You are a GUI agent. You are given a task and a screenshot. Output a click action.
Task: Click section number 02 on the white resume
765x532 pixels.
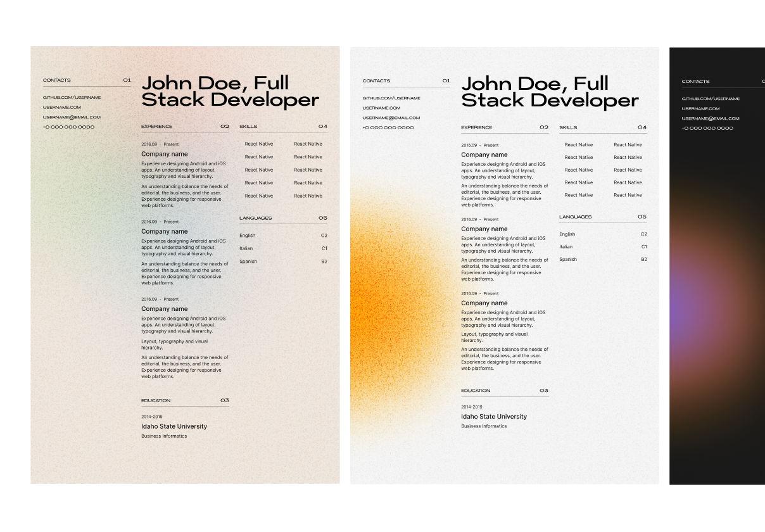545,127
